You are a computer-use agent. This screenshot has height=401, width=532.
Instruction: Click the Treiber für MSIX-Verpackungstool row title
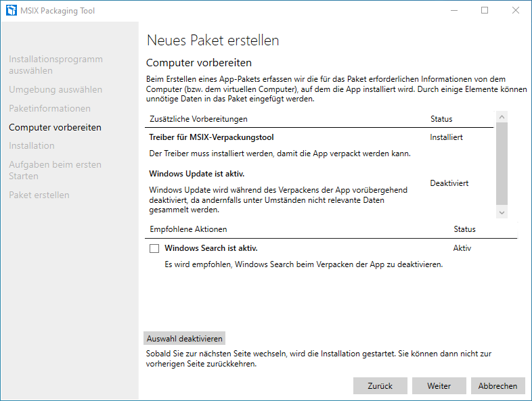pyautogui.click(x=211, y=137)
